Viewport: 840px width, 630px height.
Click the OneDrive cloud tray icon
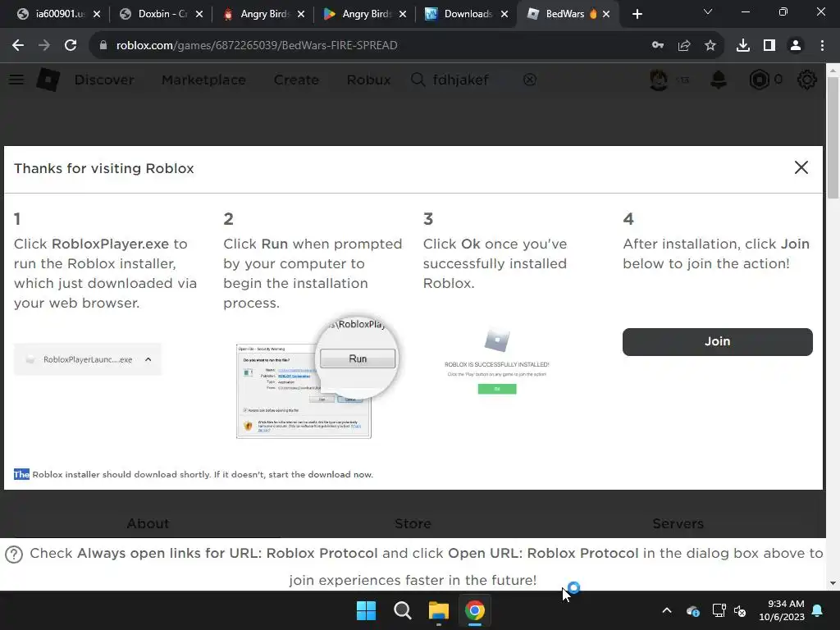[x=692, y=610]
